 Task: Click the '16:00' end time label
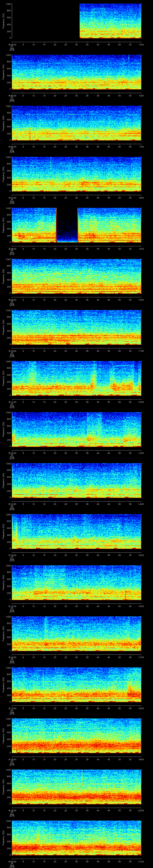coord(141,606)
